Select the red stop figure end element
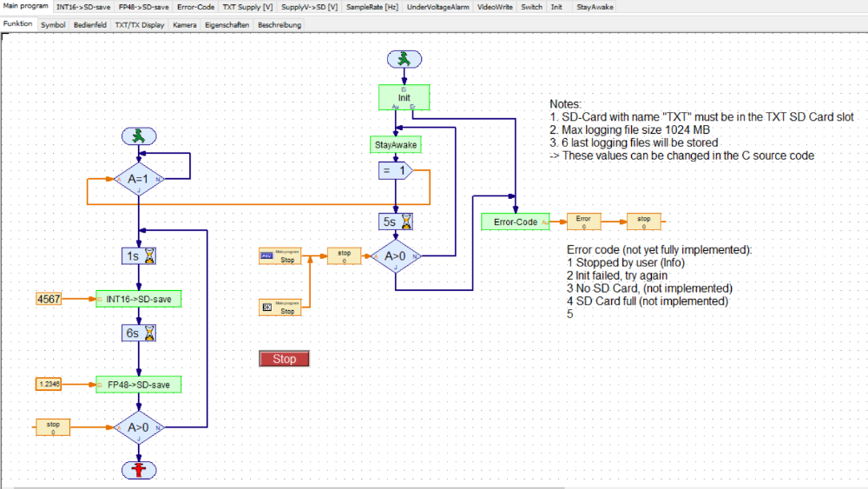 pos(138,470)
